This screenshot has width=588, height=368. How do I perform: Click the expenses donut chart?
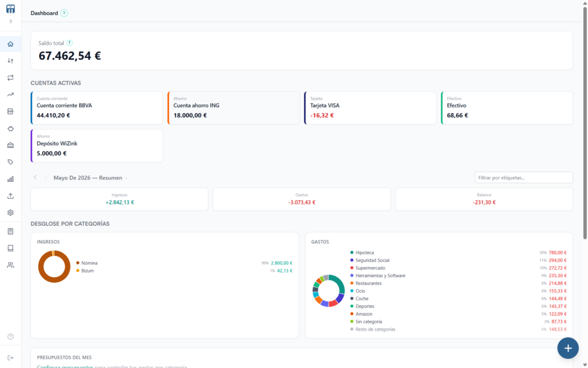tap(328, 290)
